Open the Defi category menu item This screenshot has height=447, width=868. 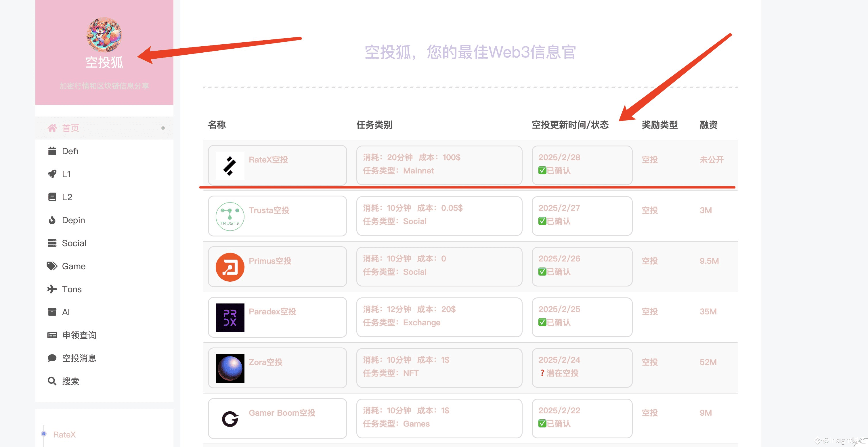pyautogui.click(x=69, y=151)
